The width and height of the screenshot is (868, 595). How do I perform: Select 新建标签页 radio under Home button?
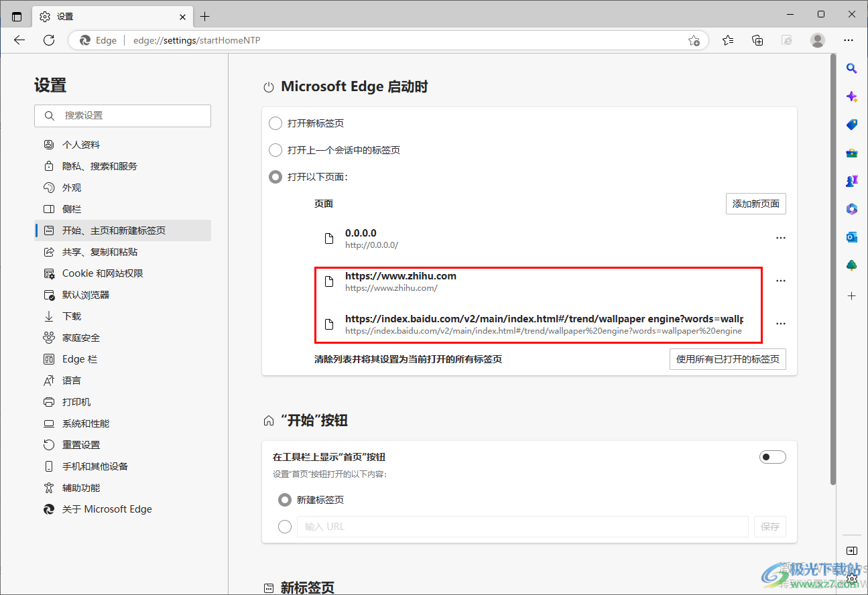click(284, 500)
